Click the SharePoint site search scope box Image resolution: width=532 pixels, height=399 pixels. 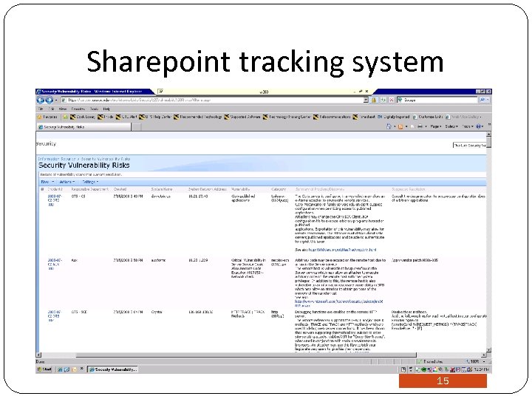[469, 146]
